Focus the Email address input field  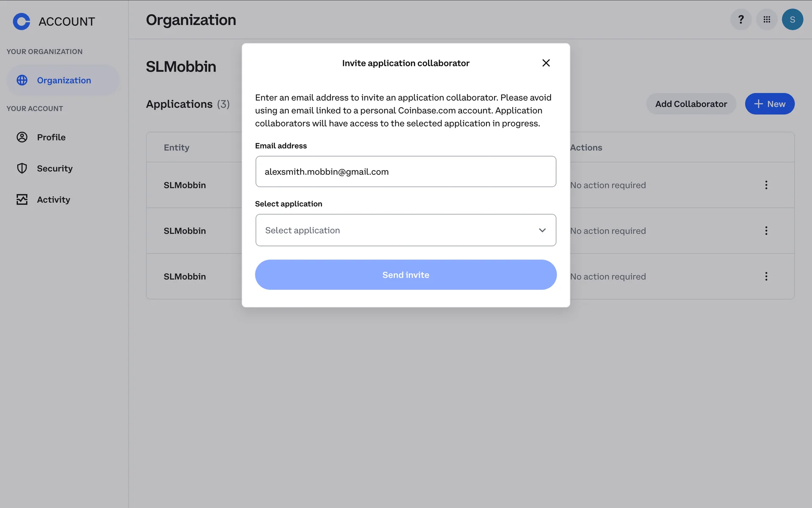[405, 171]
